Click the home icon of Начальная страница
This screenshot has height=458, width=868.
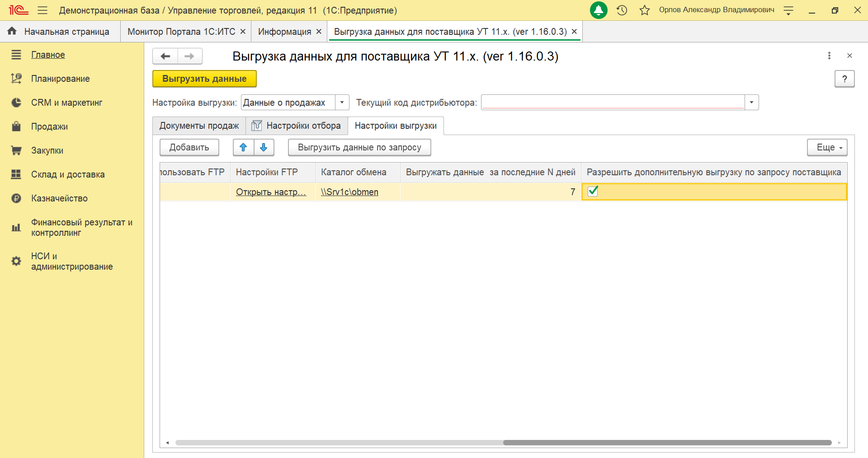[12, 31]
